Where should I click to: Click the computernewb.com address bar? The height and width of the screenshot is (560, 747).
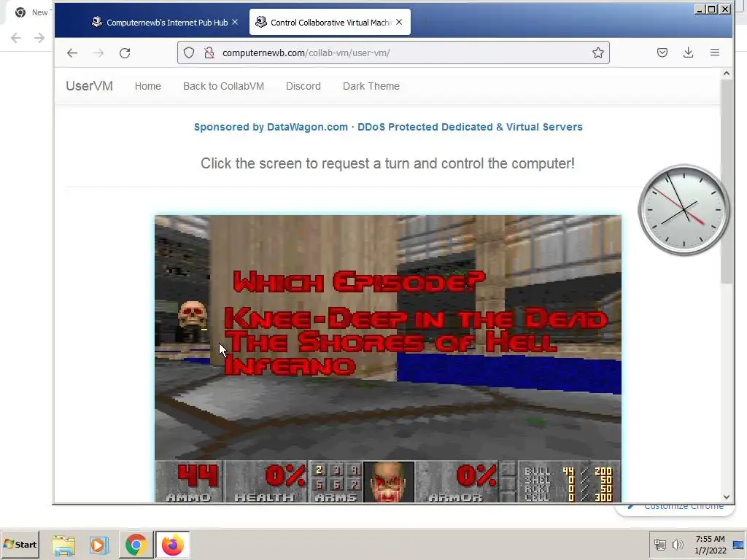click(x=393, y=52)
